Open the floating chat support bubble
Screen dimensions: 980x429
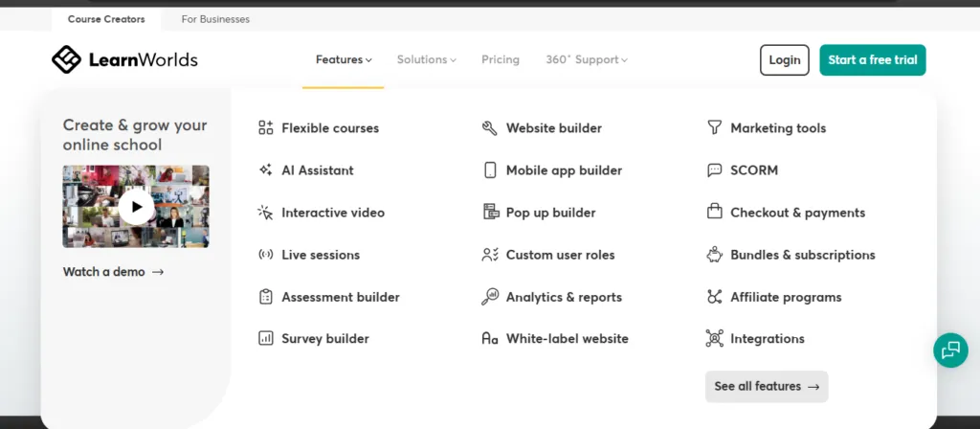tap(950, 350)
